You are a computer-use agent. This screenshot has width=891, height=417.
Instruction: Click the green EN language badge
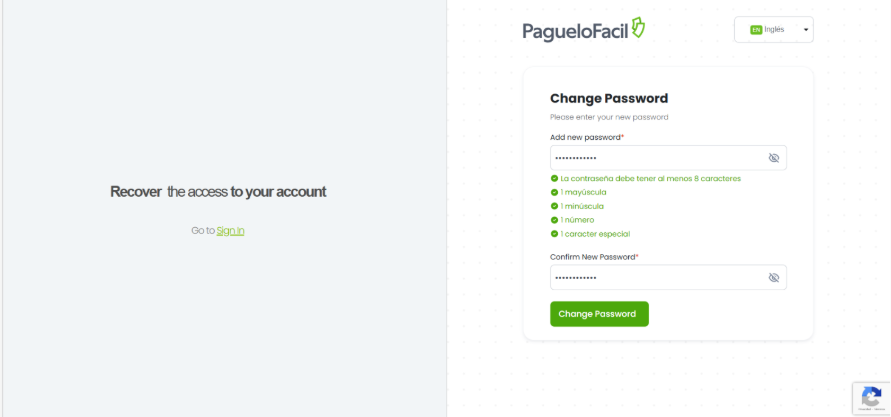click(x=756, y=29)
